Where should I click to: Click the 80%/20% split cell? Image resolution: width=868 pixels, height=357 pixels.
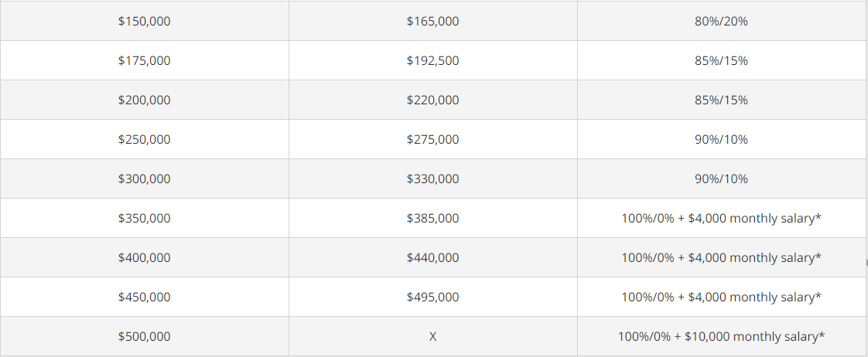pos(721,22)
